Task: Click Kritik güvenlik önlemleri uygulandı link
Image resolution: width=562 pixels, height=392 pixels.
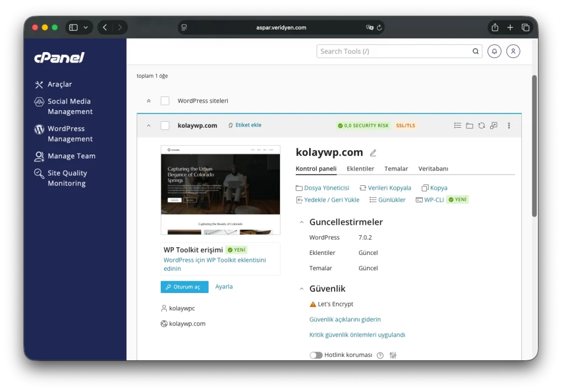Action: click(x=357, y=335)
